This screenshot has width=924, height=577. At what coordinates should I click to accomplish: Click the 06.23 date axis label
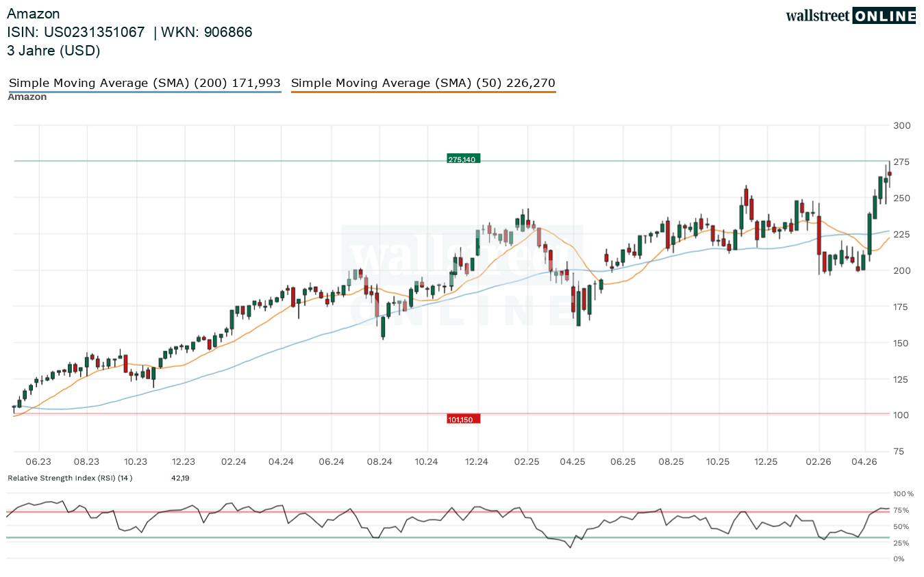[39, 463]
